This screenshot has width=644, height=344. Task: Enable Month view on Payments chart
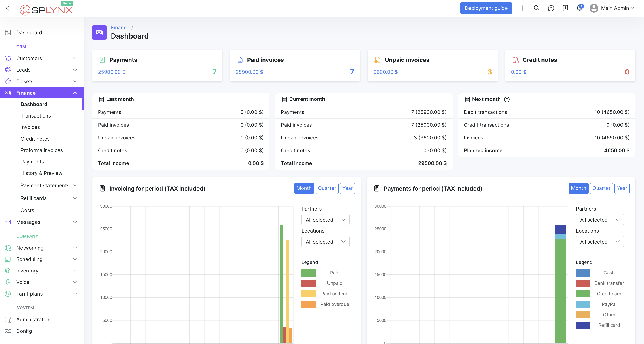[578, 188]
